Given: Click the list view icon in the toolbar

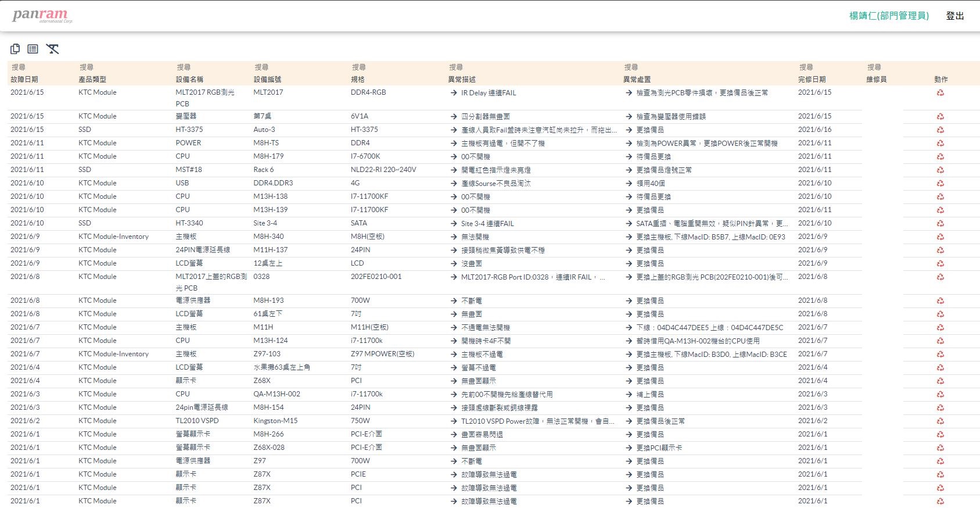Looking at the screenshot, I should [33, 49].
